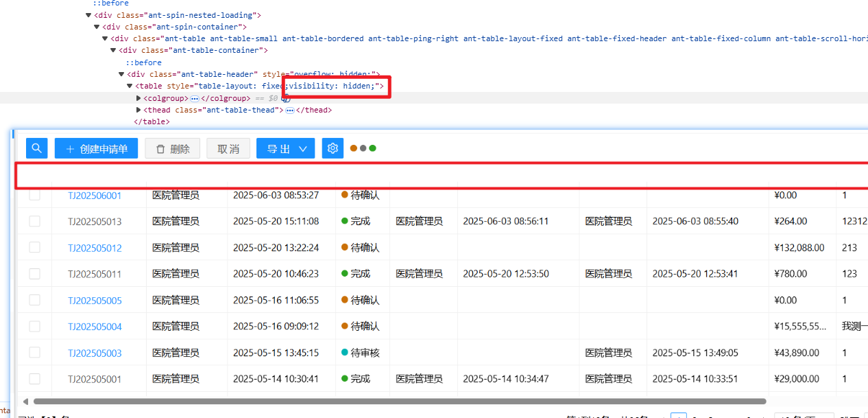Expand the colgroup element triangle
This screenshot has width=868, height=418.
point(138,98)
